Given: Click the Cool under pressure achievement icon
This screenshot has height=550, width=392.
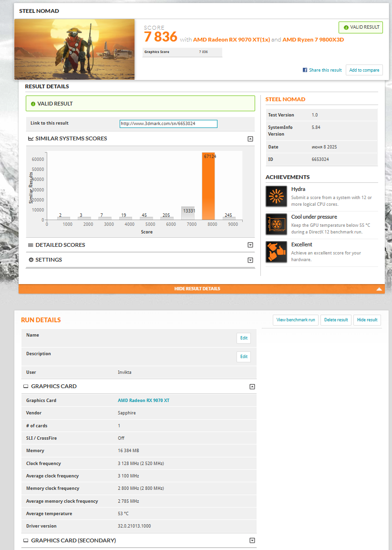Looking at the screenshot, I should coord(277,224).
